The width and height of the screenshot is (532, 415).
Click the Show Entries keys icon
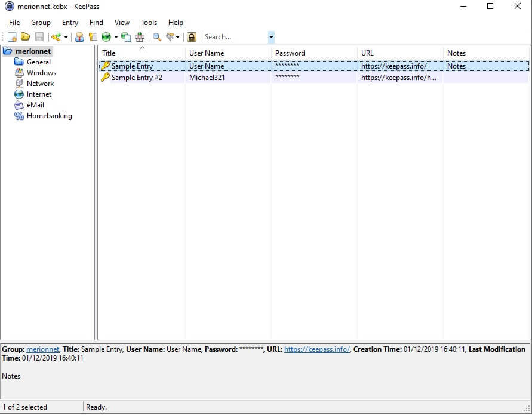click(x=170, y=37)
